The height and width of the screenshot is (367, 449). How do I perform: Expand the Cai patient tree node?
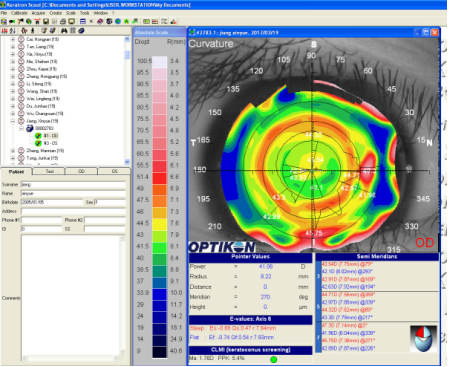13,39
